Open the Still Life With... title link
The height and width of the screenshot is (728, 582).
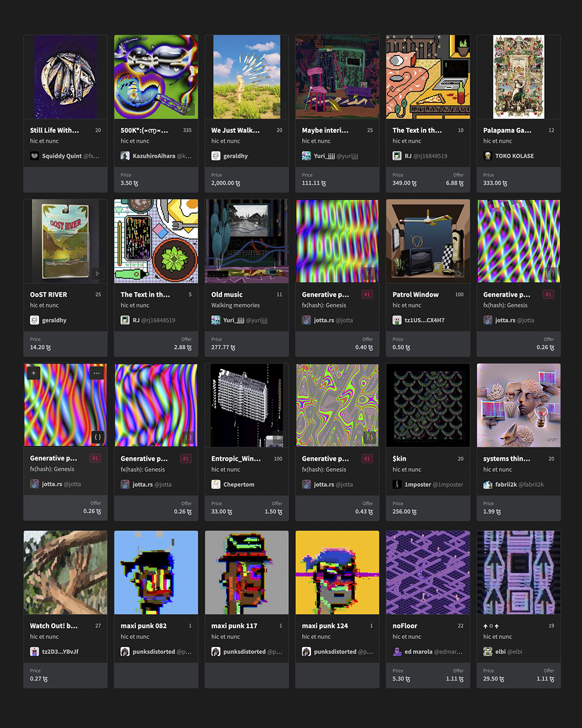point(54,131)
